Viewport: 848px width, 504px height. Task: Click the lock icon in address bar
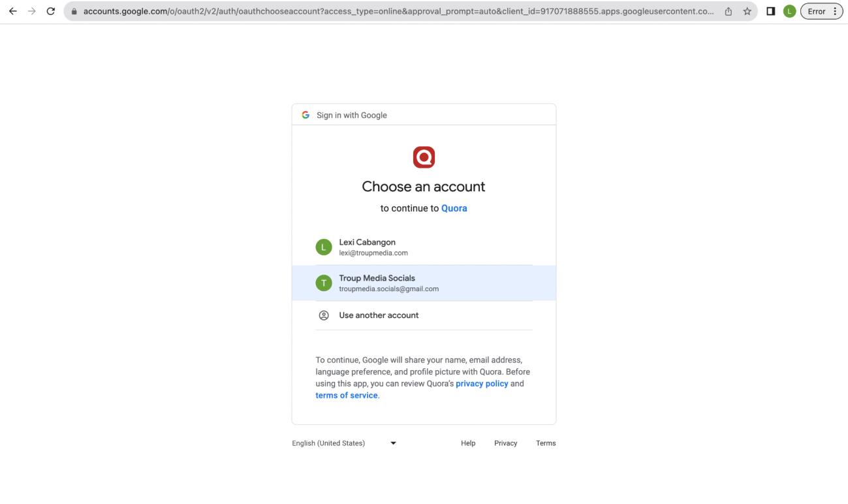pos(74,12)
